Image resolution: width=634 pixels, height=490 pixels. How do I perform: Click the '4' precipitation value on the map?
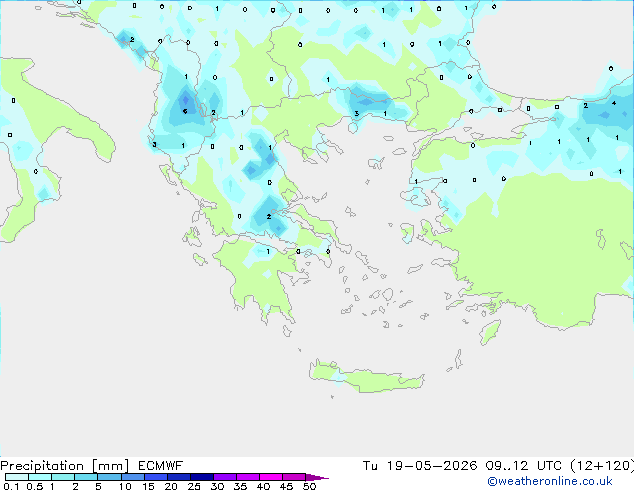pos(614,103)
